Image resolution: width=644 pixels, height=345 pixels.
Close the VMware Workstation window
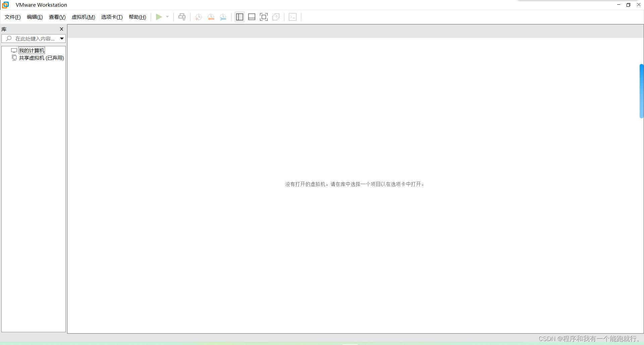[x=639, y=5]
